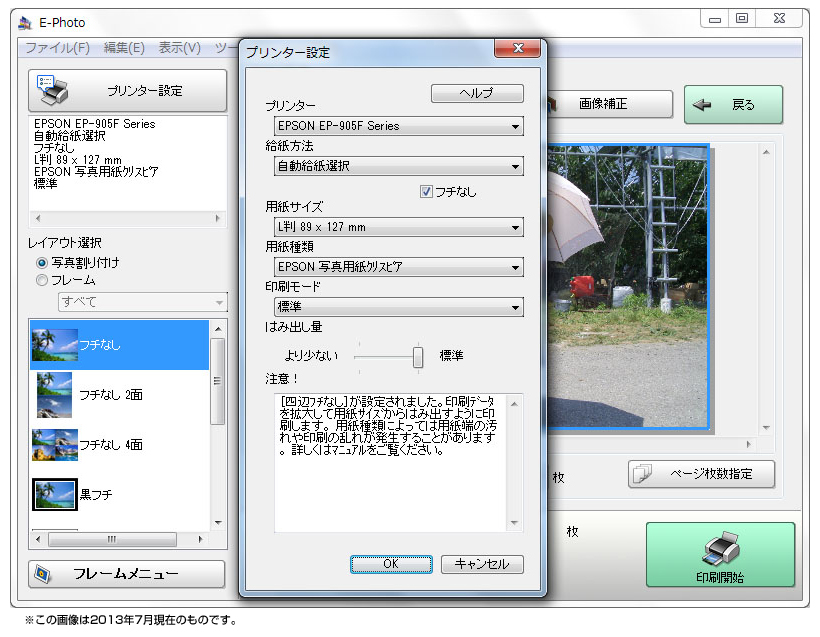Click the 自動給紙選択 line in info panel
The width and height of the screenshot is (820, 637).
70,136
